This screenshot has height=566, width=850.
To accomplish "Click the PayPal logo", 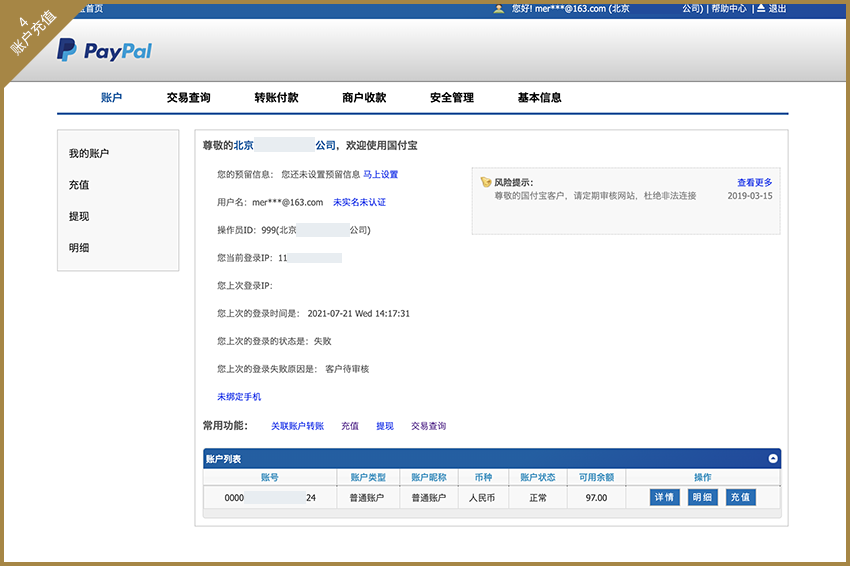I will (x=105, y=50).
